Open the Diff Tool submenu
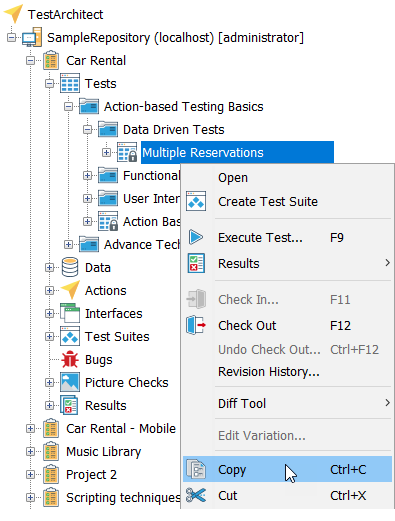 coord(287,403)
